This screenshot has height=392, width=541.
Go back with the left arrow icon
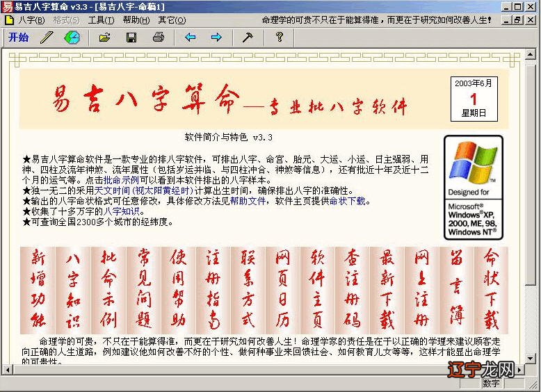190,38
